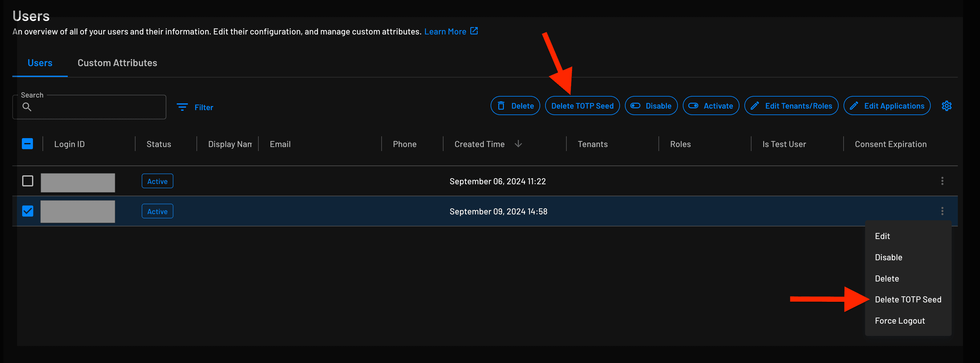The image size is (980, 363).
Task: Click the search magnifier icon
Action: (26, 107)
